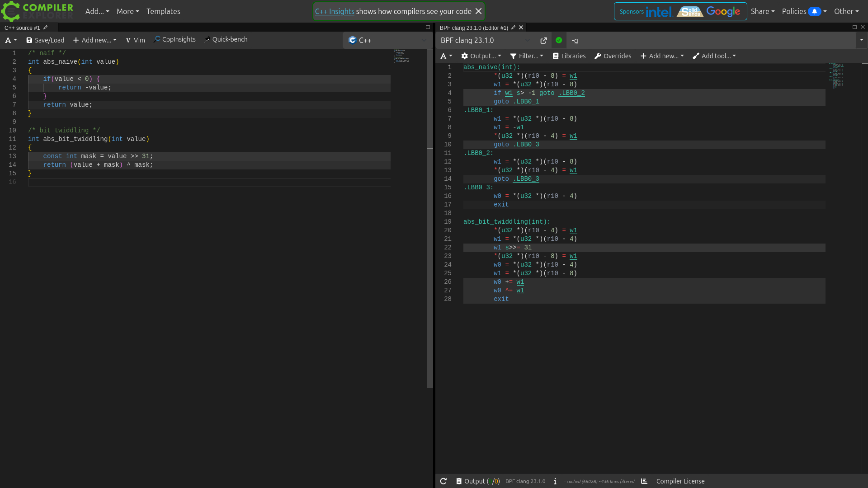The height and width of the screenshot is (488, 868).
Task: Open compiler Overrides
Action: pyautogui.click(x=613, y=56)
